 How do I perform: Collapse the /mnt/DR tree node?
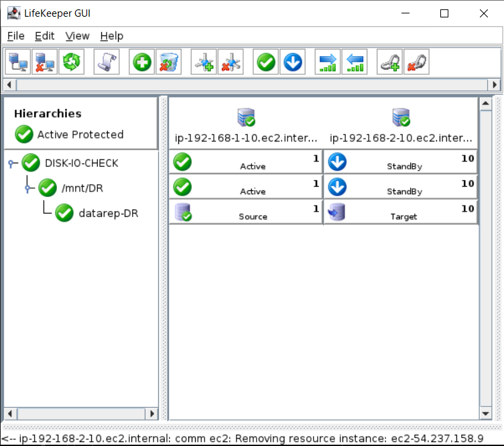29,188
